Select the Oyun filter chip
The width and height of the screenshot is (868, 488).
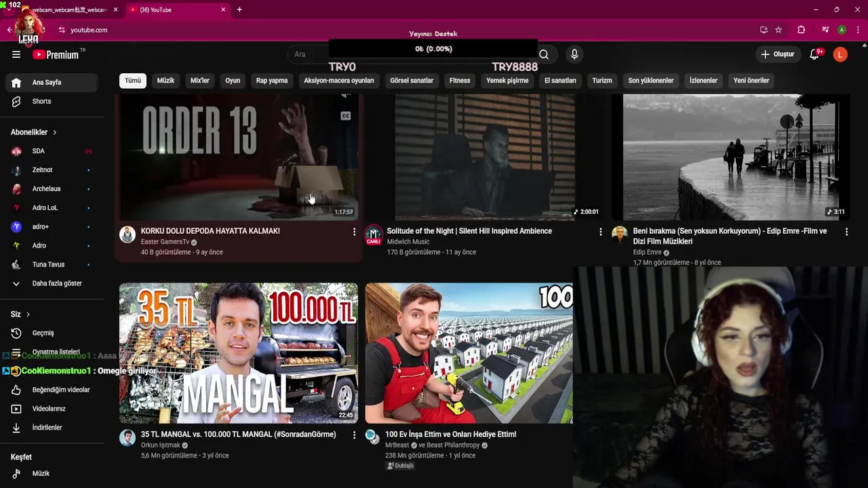(233, 81)
